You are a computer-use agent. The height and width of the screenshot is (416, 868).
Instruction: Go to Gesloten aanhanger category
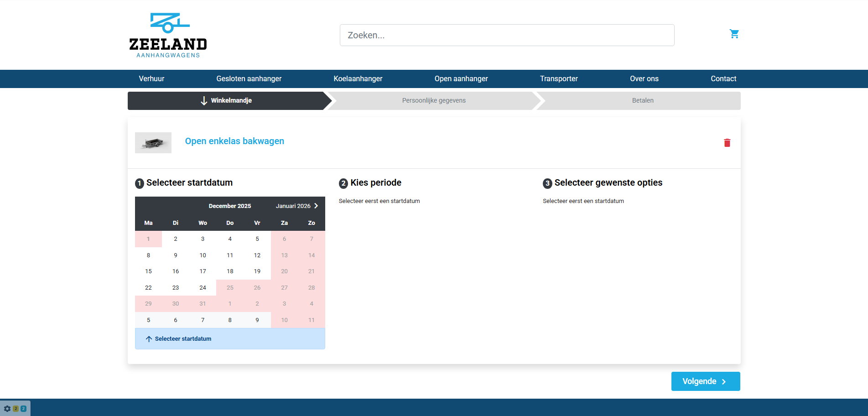pyautogui.click(x=249, y=79)
